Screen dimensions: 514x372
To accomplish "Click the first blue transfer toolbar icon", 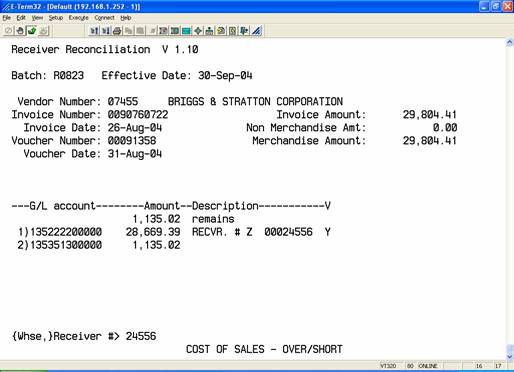I will coord(94,31).
